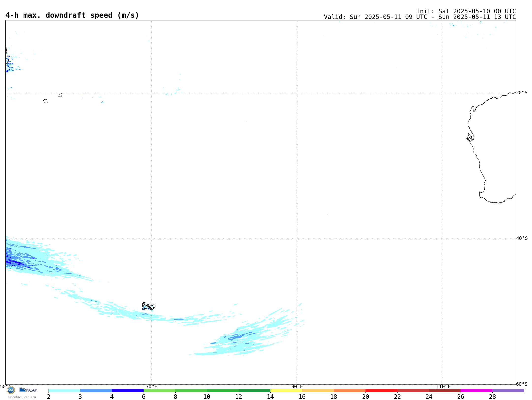Click the 90°E longitude label
Viewport: 532px width, 400px height.
(297, 387)
